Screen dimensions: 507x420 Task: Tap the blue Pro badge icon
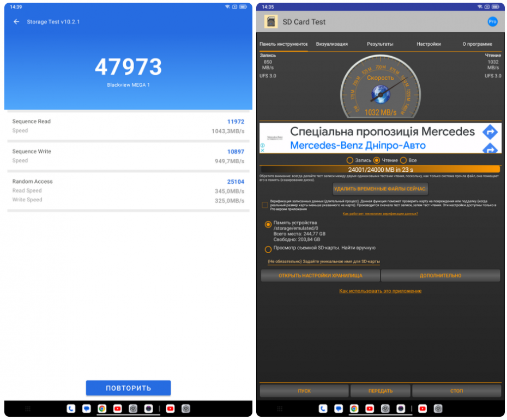[492, 22]
